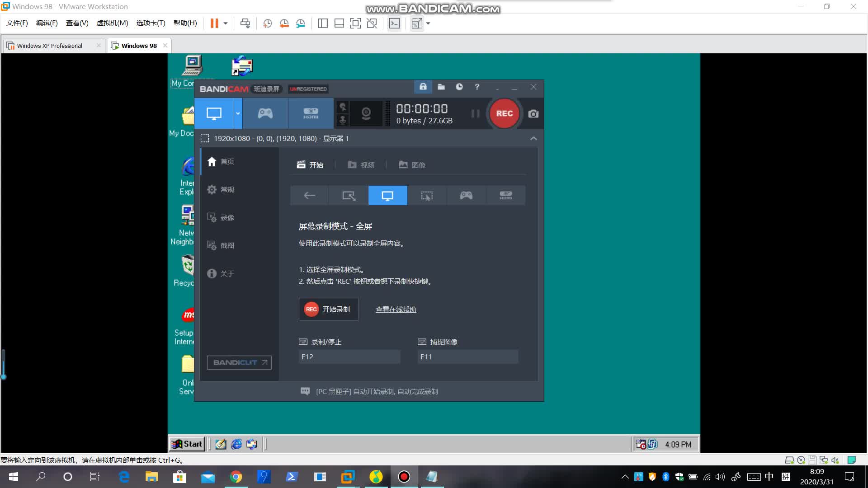Screen dimensions: 868x488
Task: Open VMware 查看(V) menu
Action: 77,23
